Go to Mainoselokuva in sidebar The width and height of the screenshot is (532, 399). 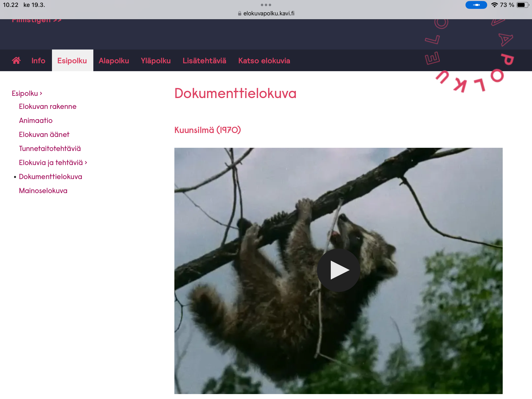point(43,191)
